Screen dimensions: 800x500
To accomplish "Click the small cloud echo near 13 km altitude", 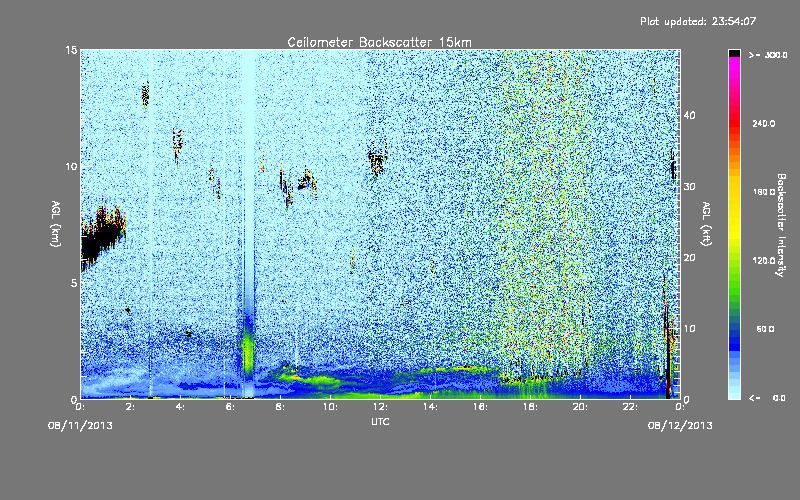I will 145,94.
